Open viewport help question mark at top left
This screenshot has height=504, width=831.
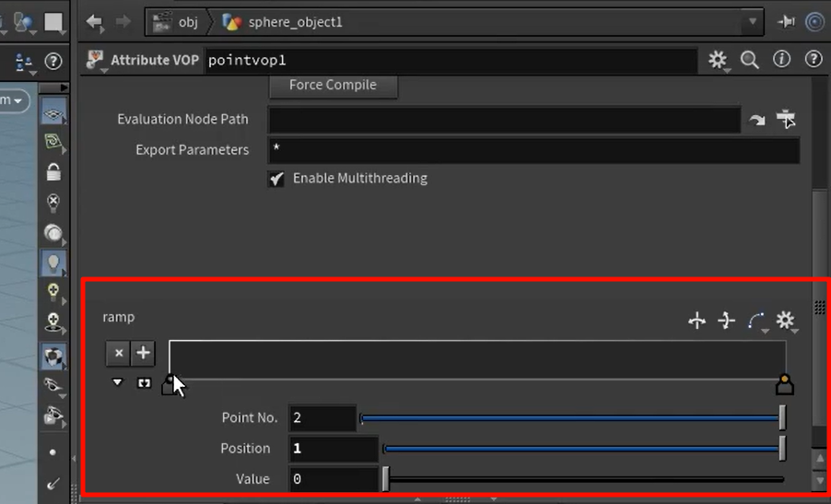coord(53,62)
